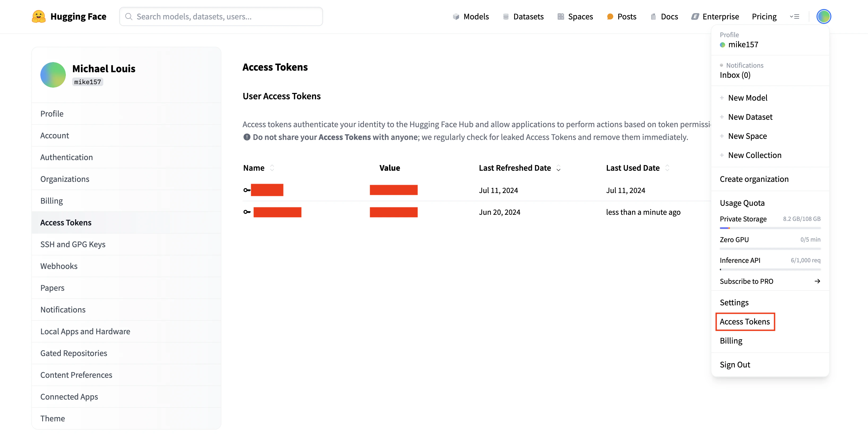Open SSH and GPG Keys settings
The width and height of the screenshot is (868, 437).
pyautogui.click(x=126, y=244)
